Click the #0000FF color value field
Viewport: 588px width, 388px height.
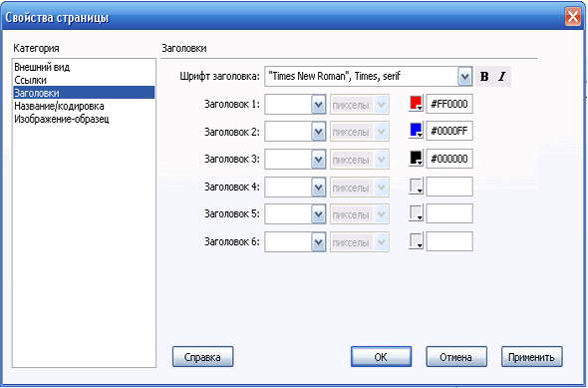point(449,132)
